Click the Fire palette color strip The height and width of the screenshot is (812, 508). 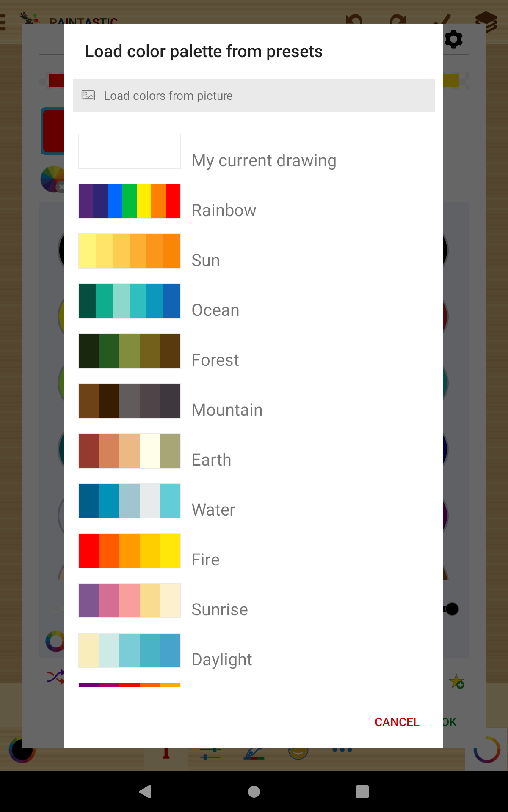click(x=130, y=551)
